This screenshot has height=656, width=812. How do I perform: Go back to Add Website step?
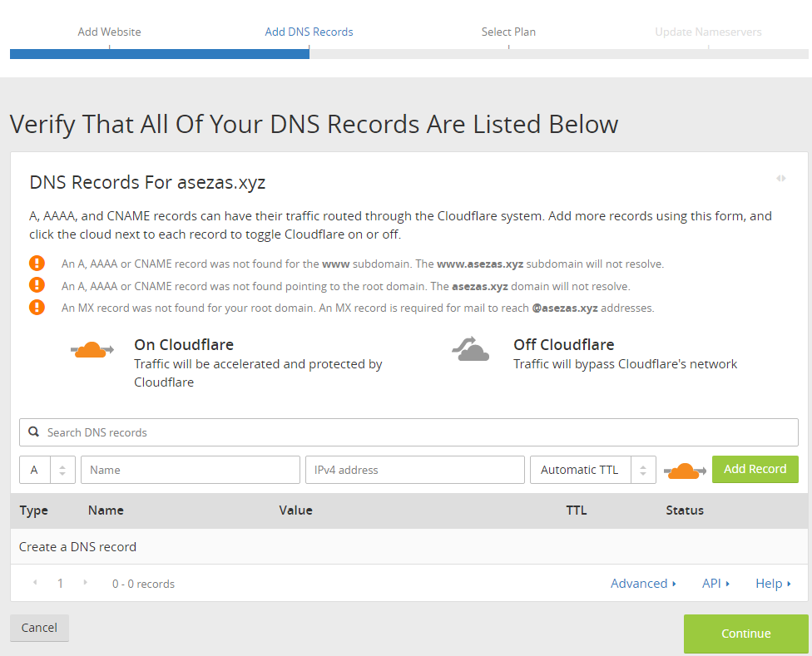109,32
